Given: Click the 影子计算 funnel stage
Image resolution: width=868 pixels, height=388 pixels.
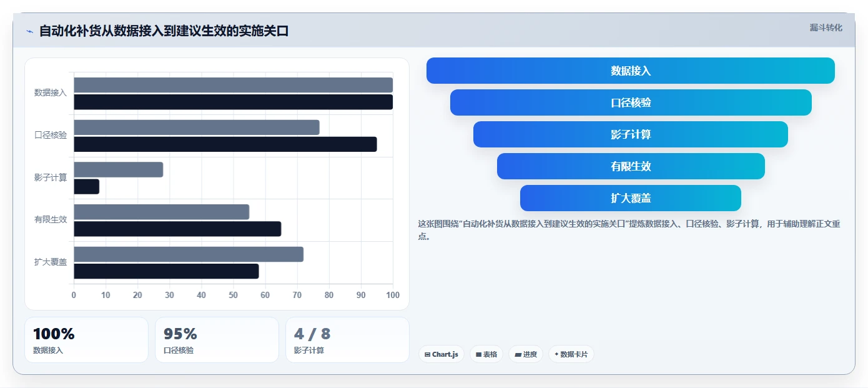Looking at the screenshot, I should coord(631,134).
